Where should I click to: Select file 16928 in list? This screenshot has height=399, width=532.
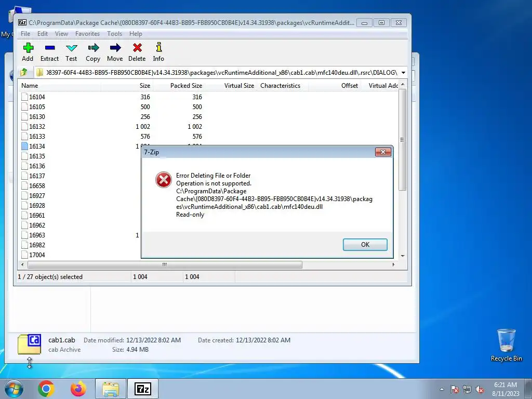coord(37,205)
